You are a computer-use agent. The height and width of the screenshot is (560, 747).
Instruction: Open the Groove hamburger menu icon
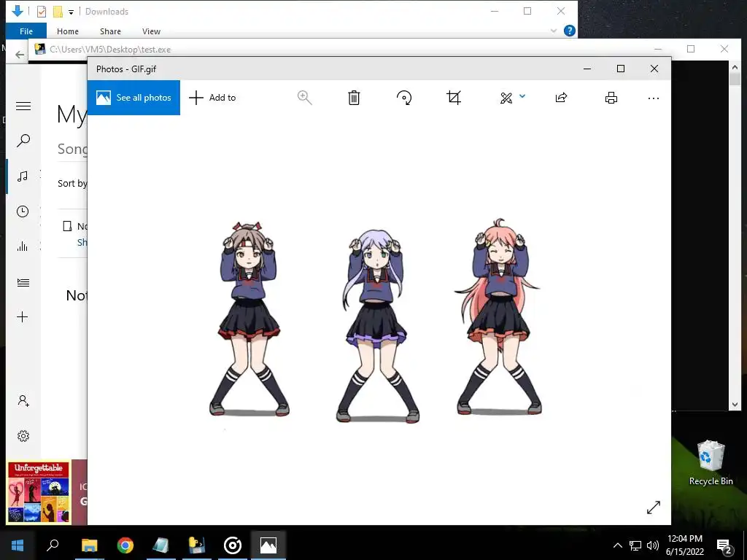pos(23,106)
